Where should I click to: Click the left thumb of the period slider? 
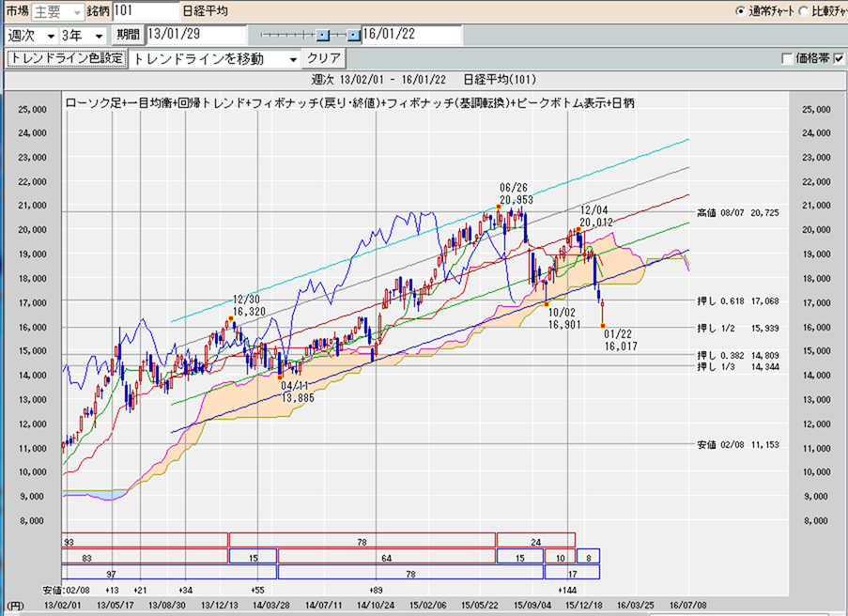[323, 35]
